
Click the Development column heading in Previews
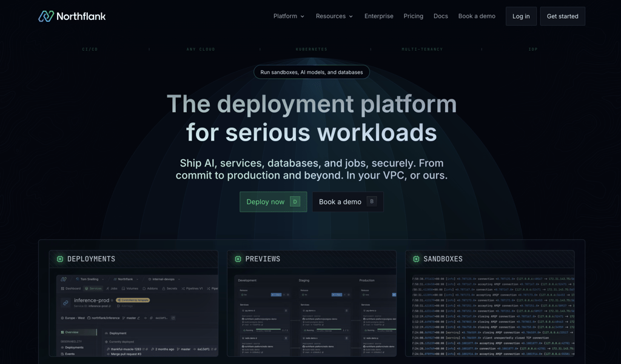tap(247, 280)
